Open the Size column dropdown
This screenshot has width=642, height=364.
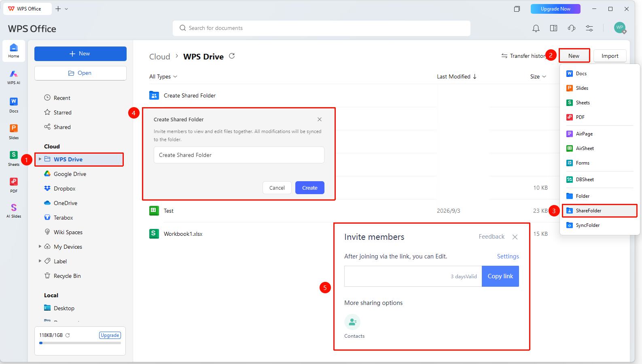[538, 76]
